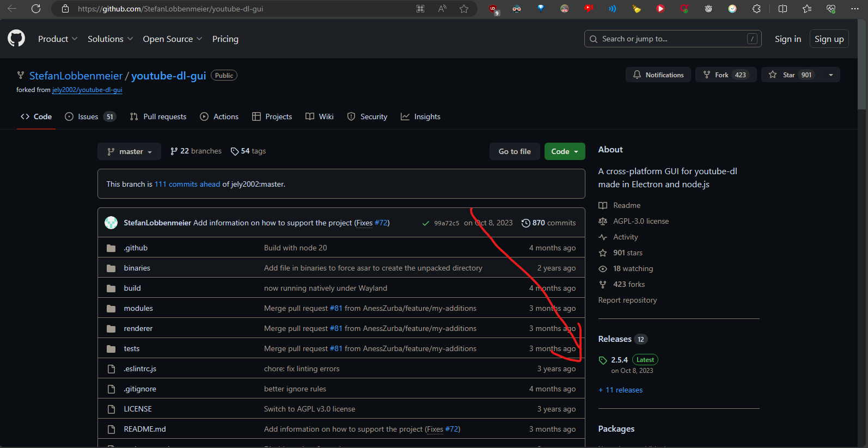Open the browser favorites list icon
The width and height of the screenshot is (868, 448).
pos(806,9)
